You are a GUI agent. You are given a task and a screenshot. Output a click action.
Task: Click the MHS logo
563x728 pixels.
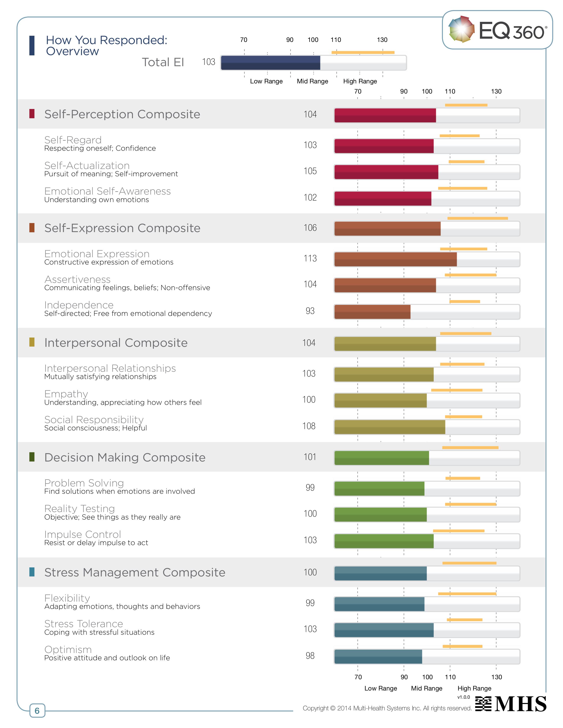[511, 703]
